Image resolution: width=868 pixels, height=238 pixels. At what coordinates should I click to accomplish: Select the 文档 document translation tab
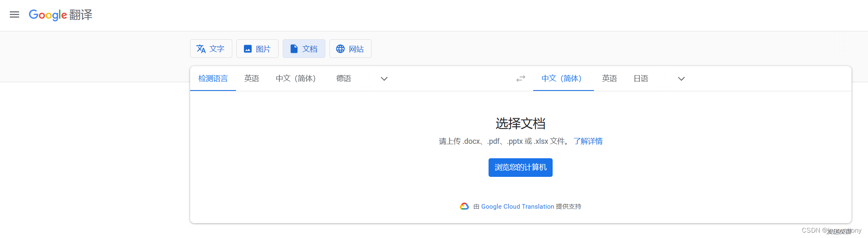point(304,49)
